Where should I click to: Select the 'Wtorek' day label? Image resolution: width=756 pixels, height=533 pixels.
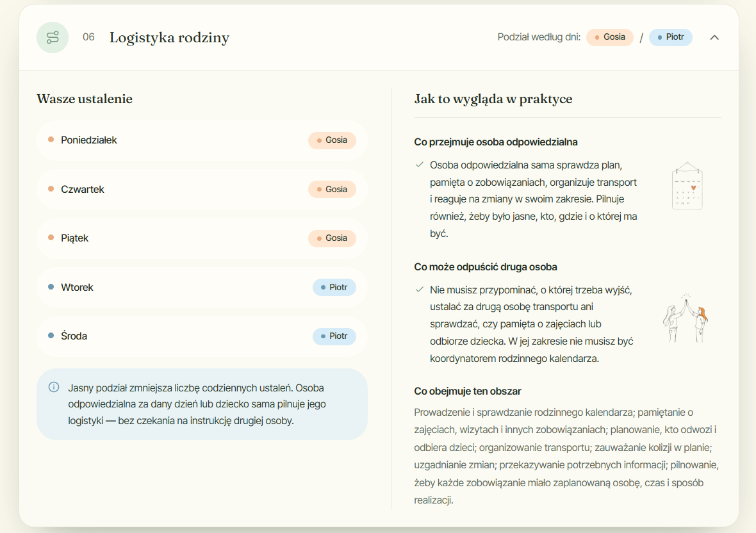(77, 287)
